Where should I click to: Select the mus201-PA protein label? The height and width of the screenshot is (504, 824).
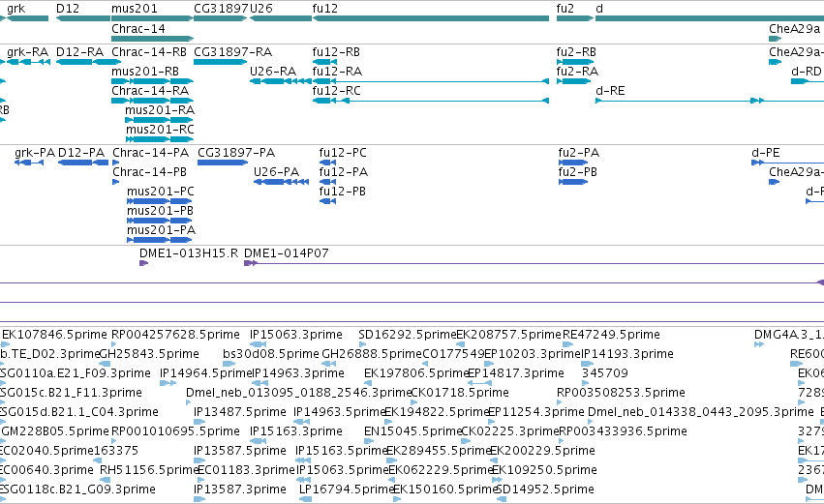[x=162, y=230]
